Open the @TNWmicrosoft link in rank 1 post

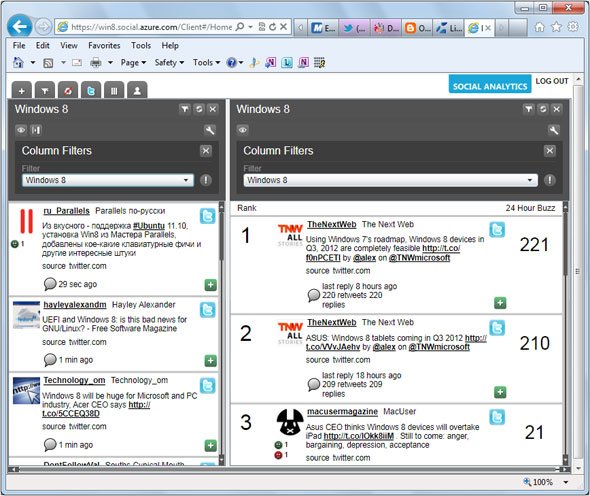420,258
